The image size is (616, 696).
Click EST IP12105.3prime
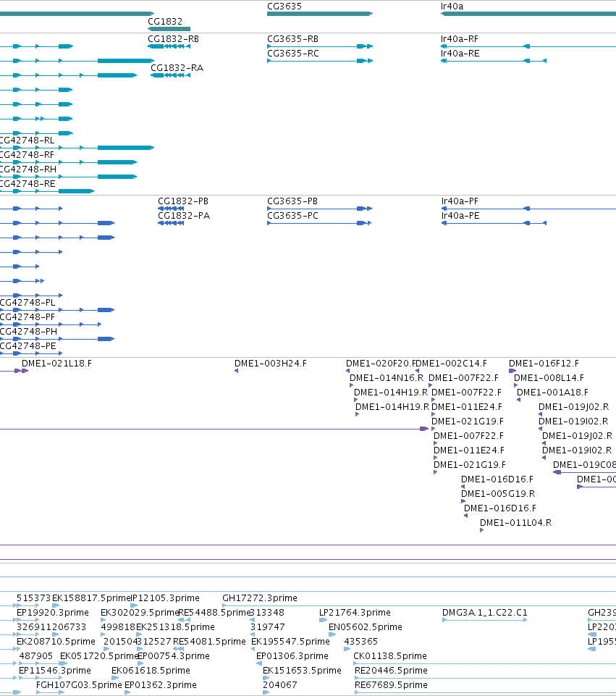coord(166,598)
